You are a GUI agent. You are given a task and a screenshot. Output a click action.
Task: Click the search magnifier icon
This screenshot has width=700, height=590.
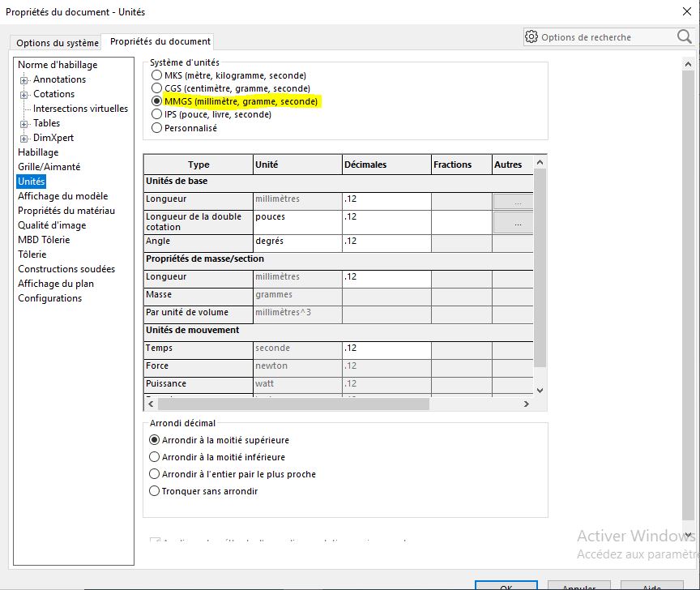[x=685, y=36]
